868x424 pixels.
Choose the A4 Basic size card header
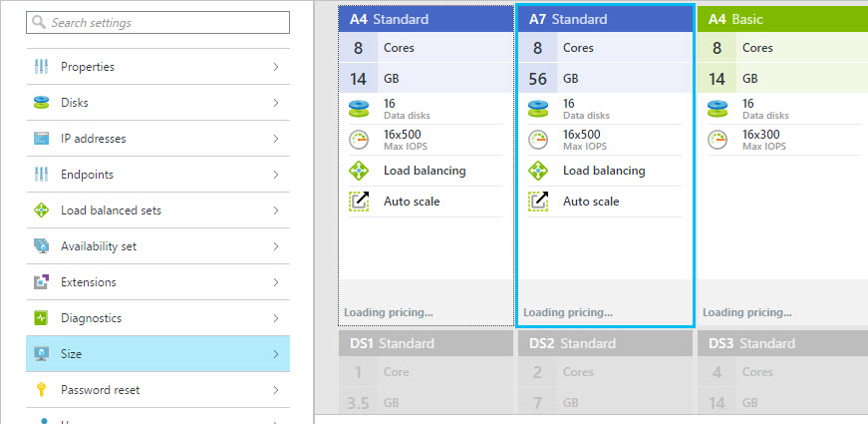tap(782, 19)
